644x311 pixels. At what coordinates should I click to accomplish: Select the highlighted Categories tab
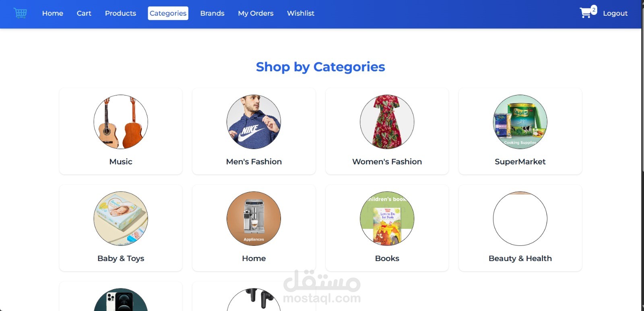point(168,13)
